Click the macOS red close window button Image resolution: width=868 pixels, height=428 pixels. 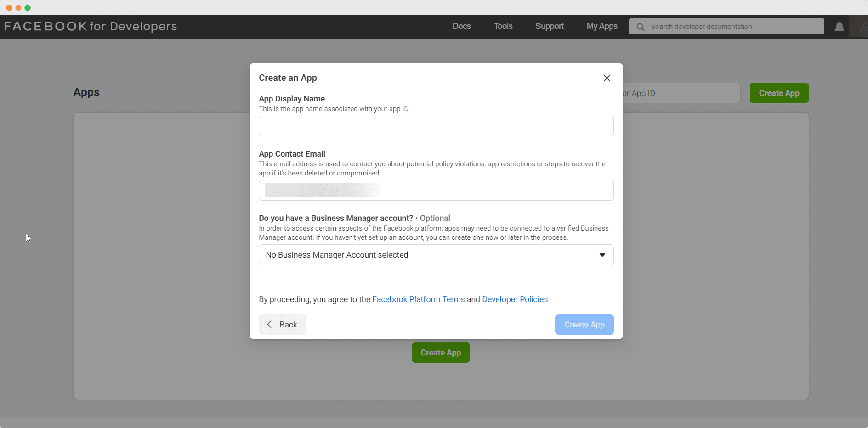(9, 8)
